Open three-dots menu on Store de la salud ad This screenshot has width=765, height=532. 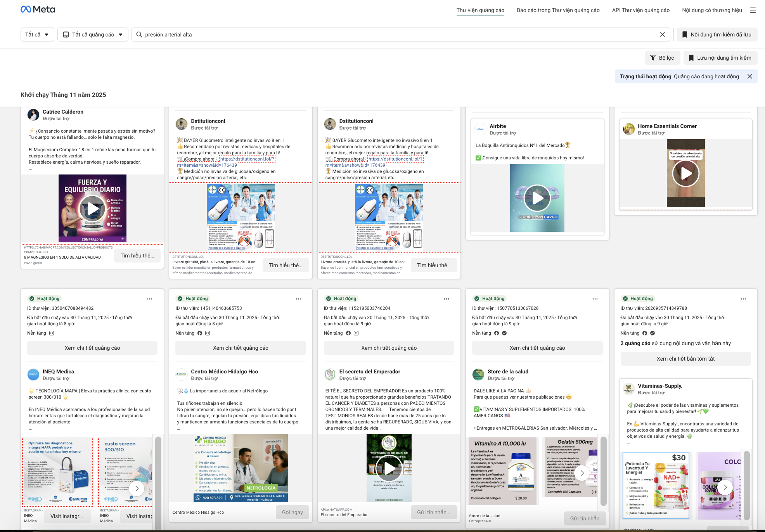click(595, 299)
